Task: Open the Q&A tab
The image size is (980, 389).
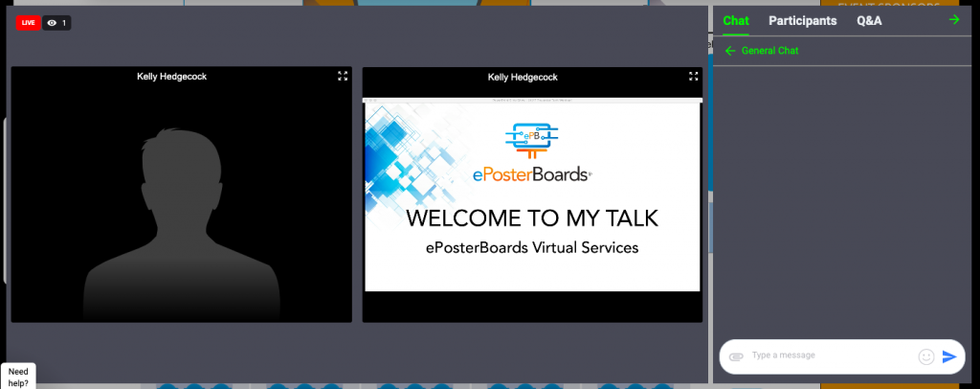Action: [x=869, y=21]
